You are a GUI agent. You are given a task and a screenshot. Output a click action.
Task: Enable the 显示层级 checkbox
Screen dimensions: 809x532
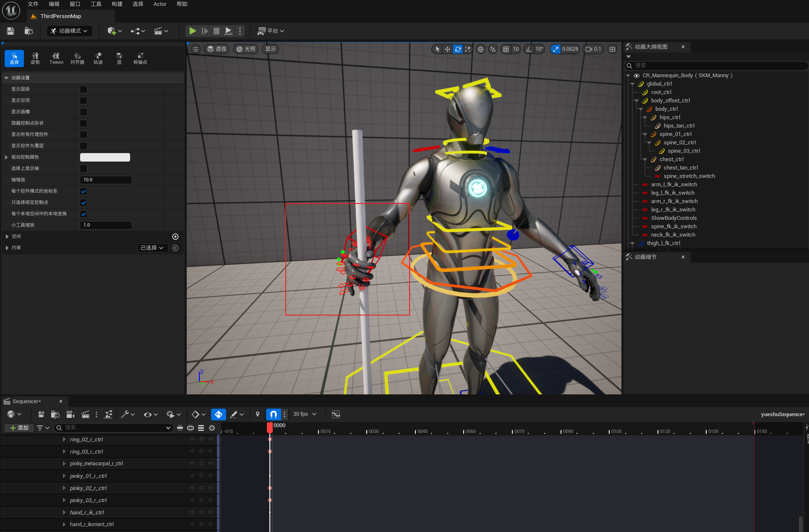tap(84, 89)
